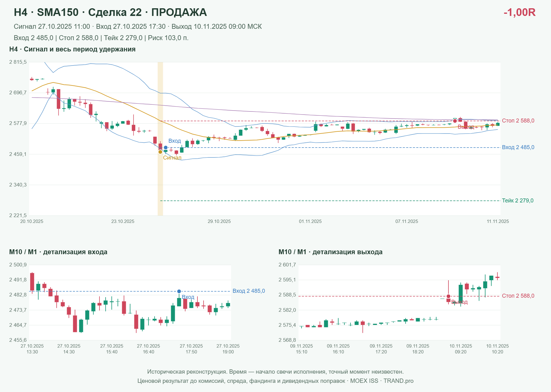Click the '20.10.2025' date axis label
Image resolution: width=551 pixels, height=392 pixels.
[x=32, y=221]
